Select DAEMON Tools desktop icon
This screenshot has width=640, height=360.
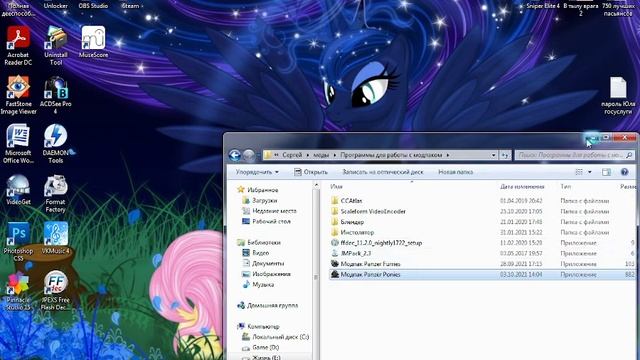coord(56,144)
